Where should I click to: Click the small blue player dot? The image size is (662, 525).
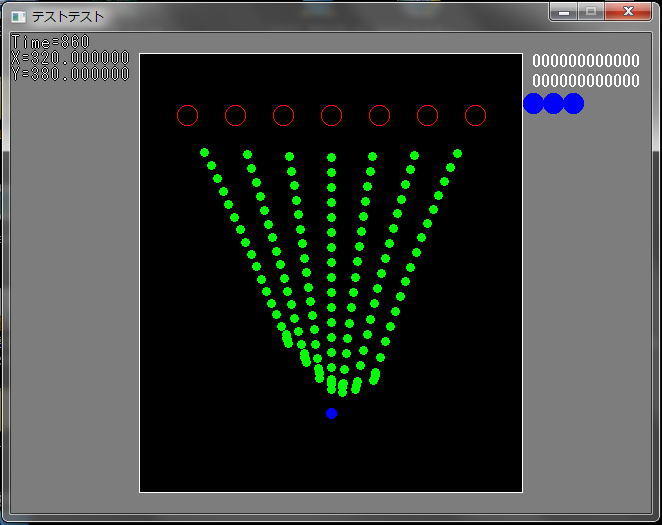point(331,413)
